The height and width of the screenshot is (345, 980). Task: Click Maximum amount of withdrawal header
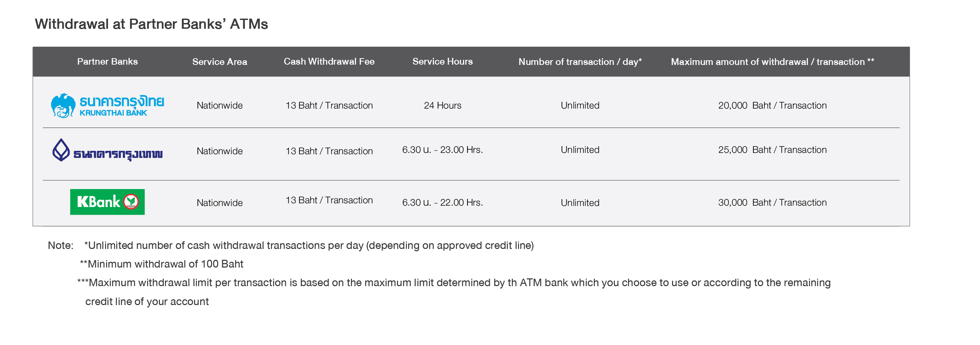(772, 62)
